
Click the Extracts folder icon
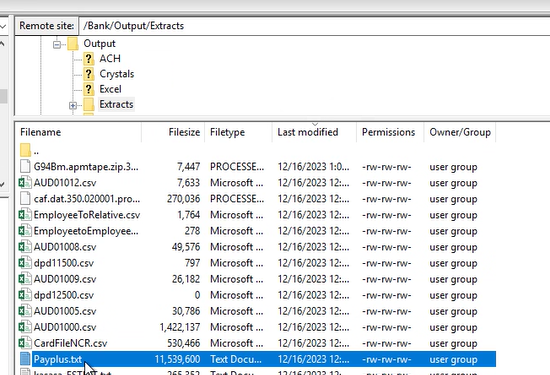88,105
